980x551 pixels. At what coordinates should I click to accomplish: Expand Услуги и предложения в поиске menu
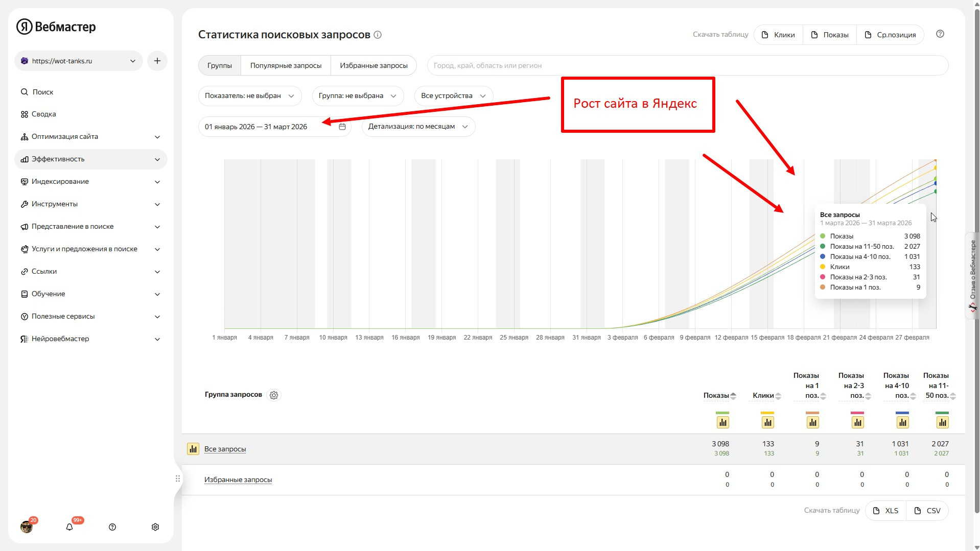91,249
